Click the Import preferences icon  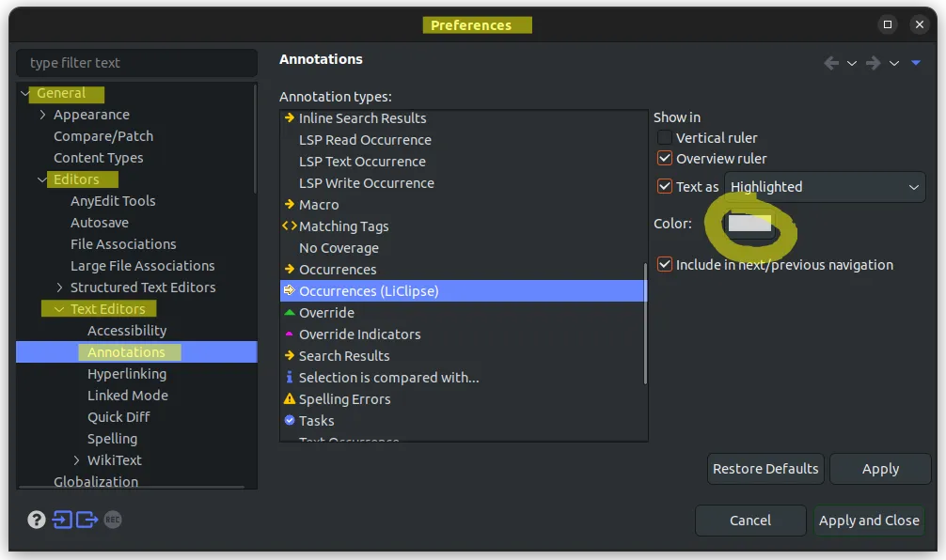pyautogui.click(x=62, y=520)
